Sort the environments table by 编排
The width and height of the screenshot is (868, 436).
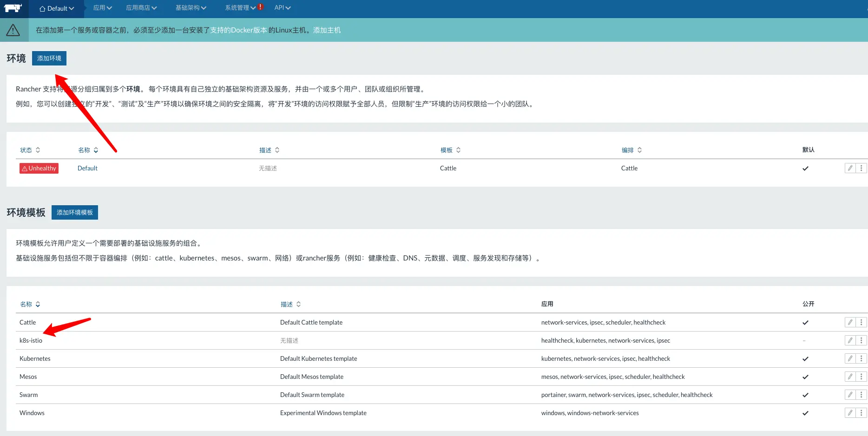632,150
